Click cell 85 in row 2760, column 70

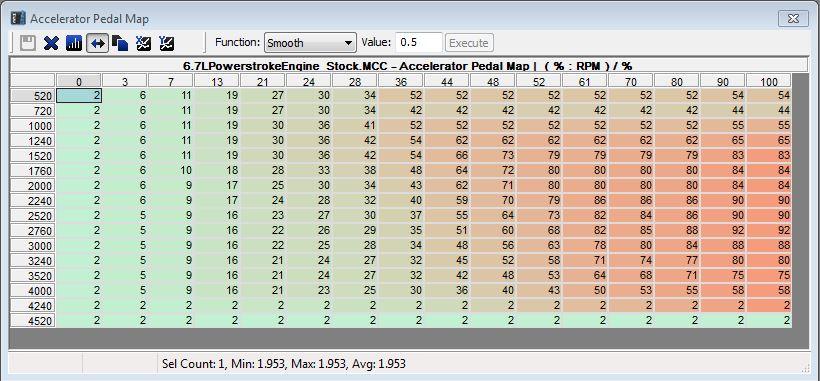click(631, 231)
